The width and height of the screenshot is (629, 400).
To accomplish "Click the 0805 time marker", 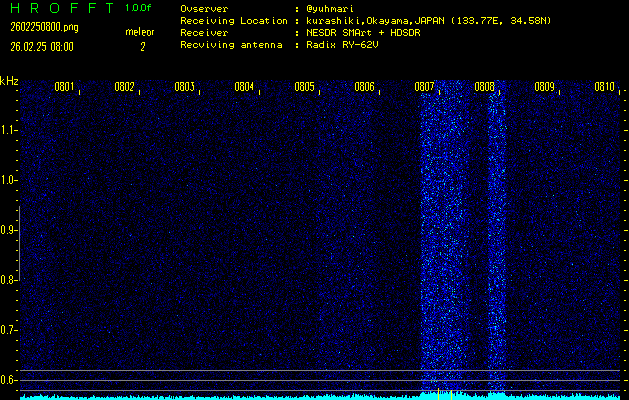I will point(304,87).
